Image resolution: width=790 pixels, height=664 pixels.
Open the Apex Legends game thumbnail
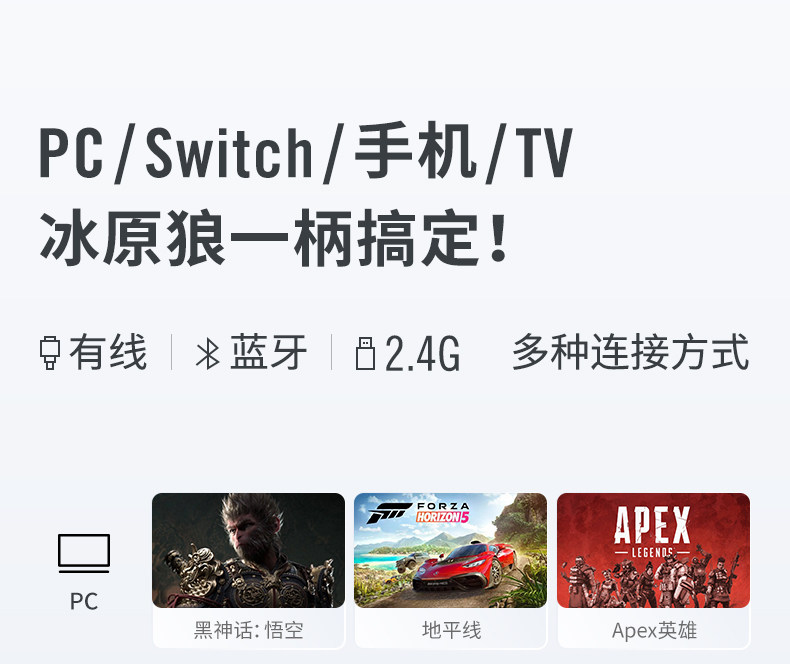coord(653,550)
